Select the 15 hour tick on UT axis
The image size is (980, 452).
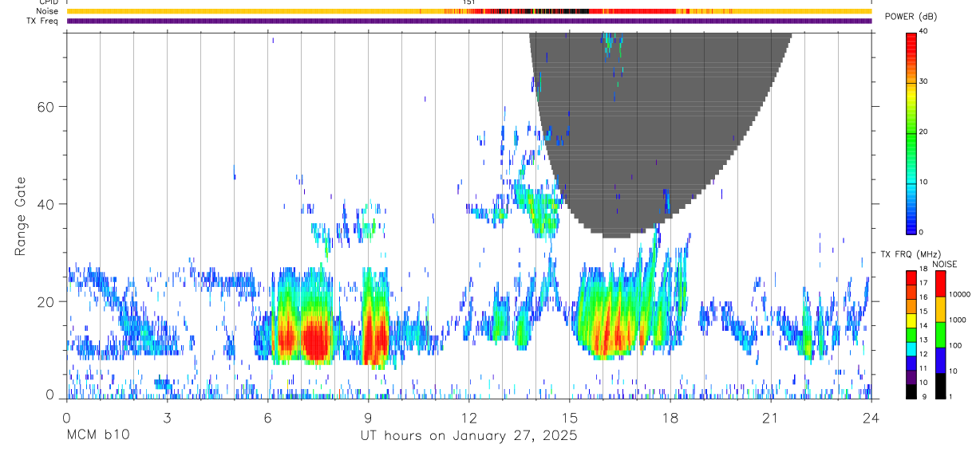569,417
